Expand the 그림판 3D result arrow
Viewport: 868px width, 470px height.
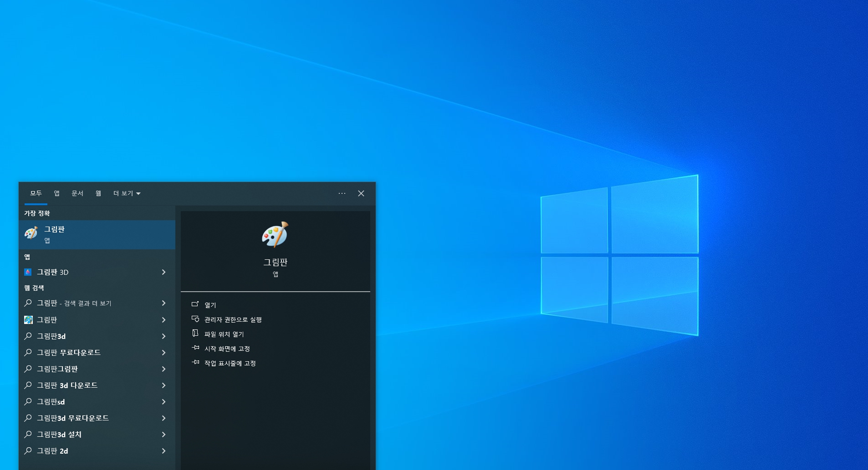(x=163, y=272)
